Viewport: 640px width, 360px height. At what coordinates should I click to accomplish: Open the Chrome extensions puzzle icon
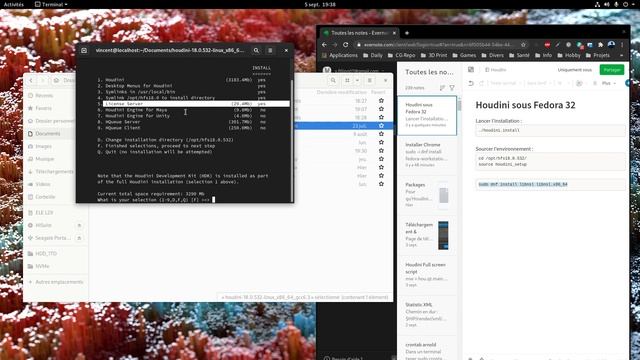point(600,44)
